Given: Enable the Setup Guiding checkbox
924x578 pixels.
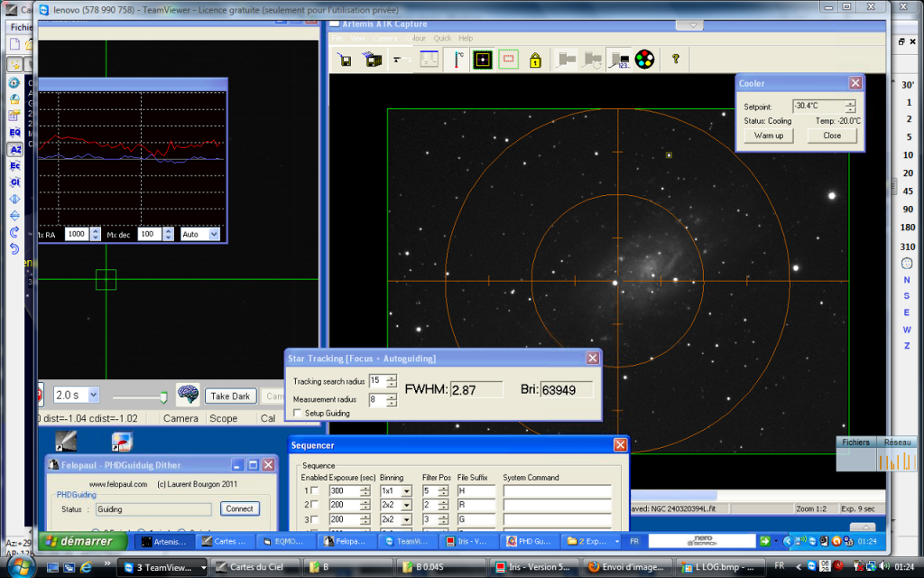Looking at the screenshot, I should pyautogui.click(x=298, y=413).
